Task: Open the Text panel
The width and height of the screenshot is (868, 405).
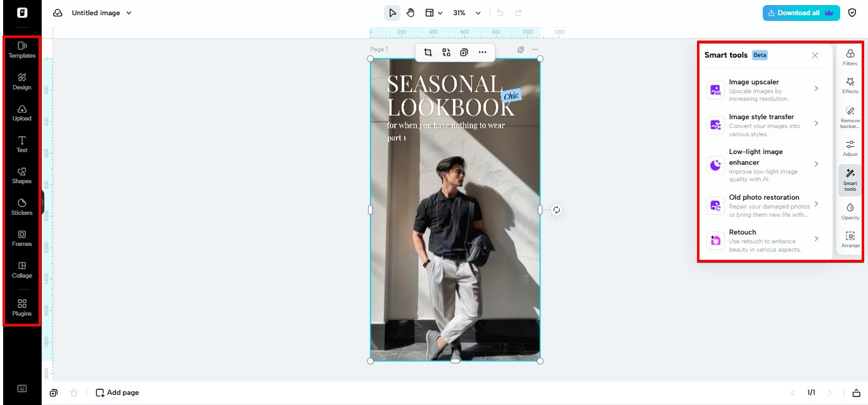Action: 22,145
